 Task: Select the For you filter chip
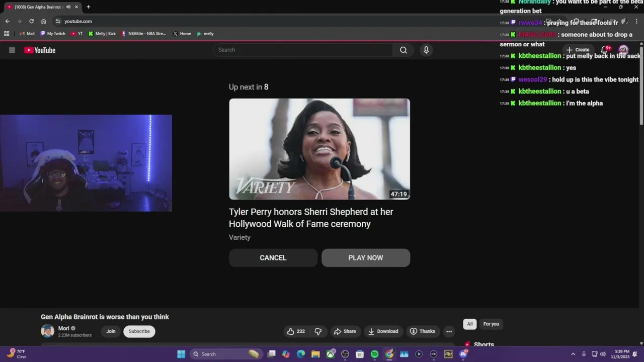pyautogui.click(x=491, y=324)
